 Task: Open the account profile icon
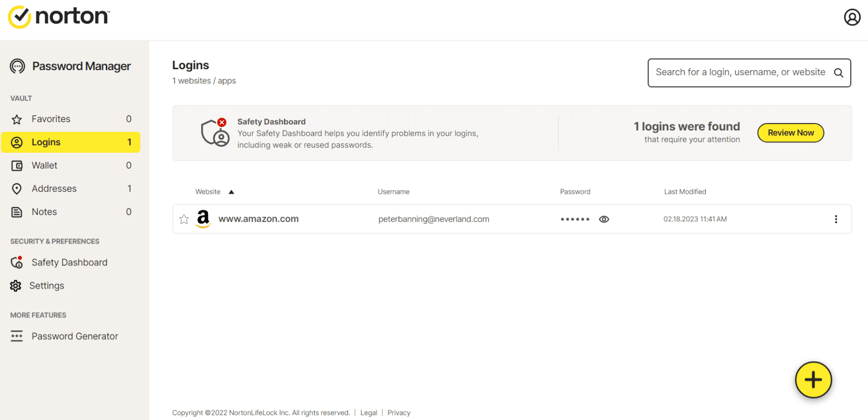[x=852, y=17]
